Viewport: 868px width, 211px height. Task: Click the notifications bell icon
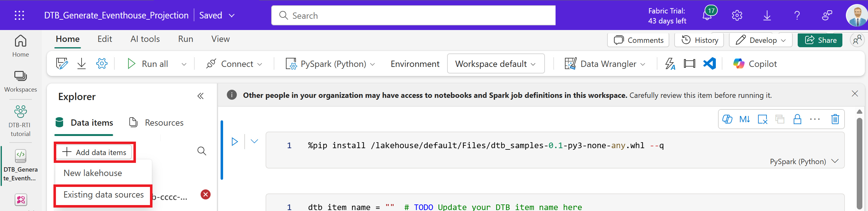[x=707, y=16]
